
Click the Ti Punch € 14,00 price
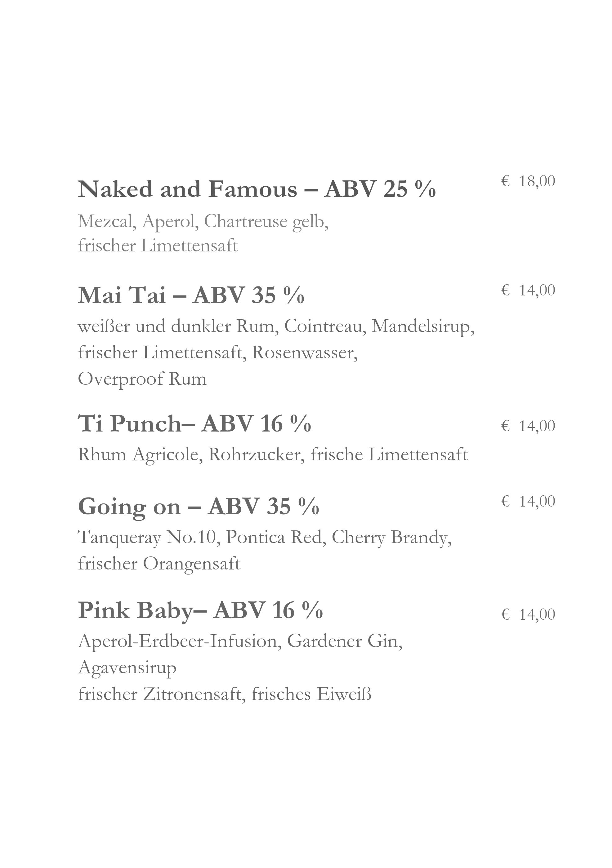(x=528, y=426)
